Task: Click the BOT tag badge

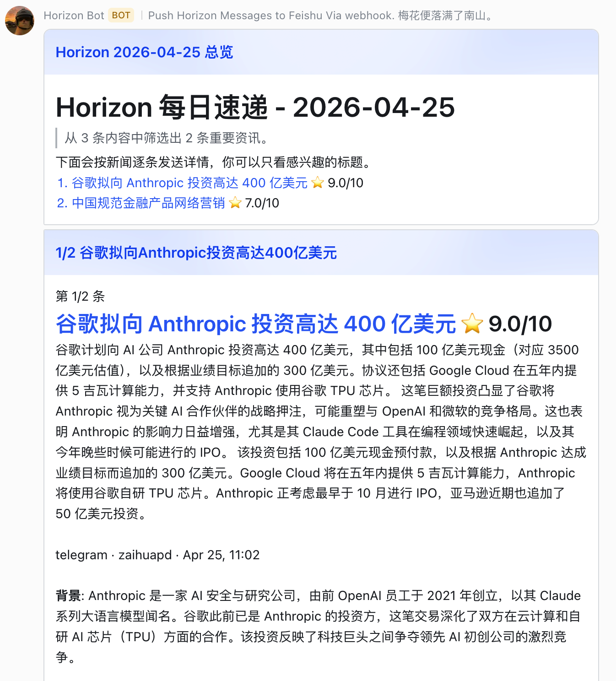Action: 121,16
